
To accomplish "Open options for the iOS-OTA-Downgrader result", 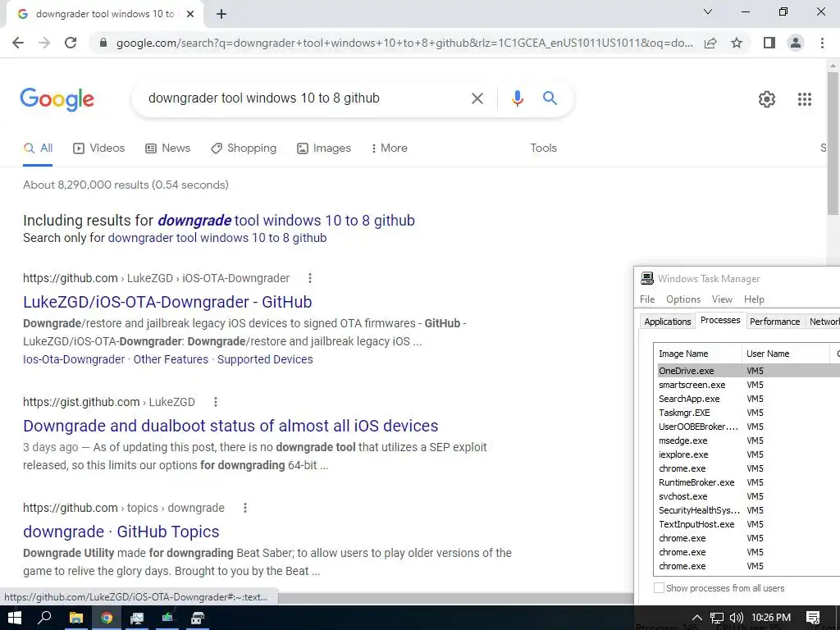I will click(309, 278).
